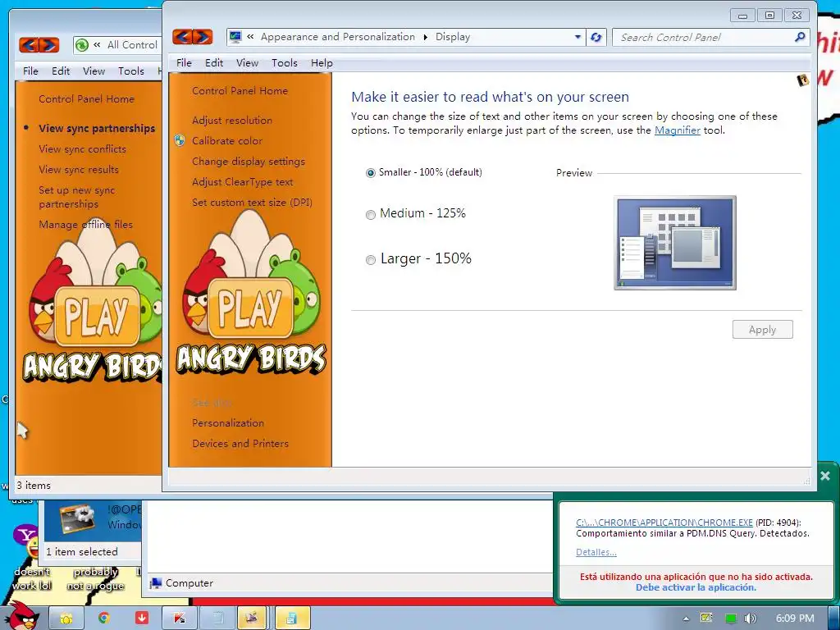The image size is (840, 630).
Task: Open the highlighted taskbar icon after the blank document
Action: [x=252, y=619]
